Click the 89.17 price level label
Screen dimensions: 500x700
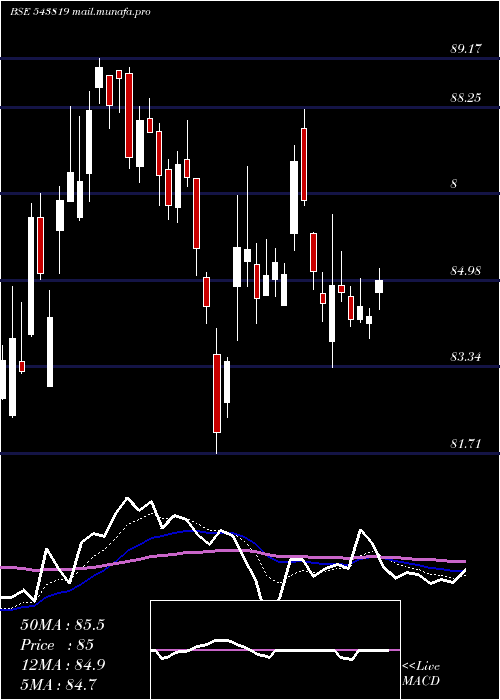(466, 49)
